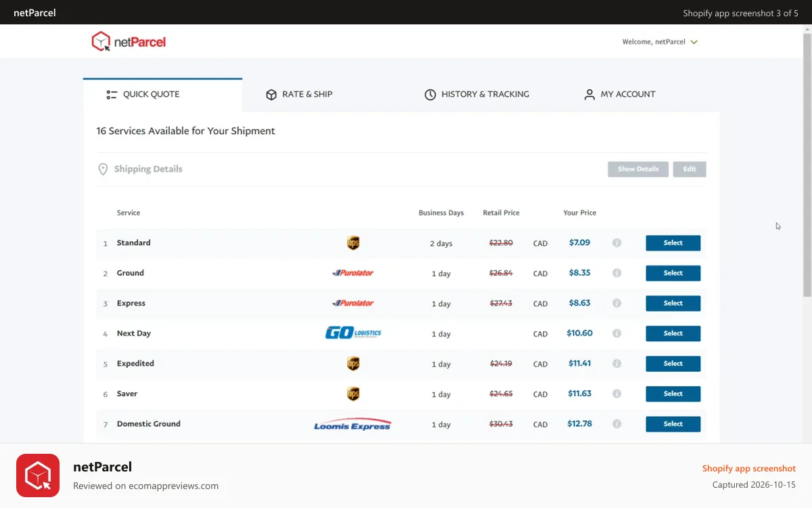812x508 pixels.
Task: Click the History & Tracking clock icon
Action: (x=430, y=95)
